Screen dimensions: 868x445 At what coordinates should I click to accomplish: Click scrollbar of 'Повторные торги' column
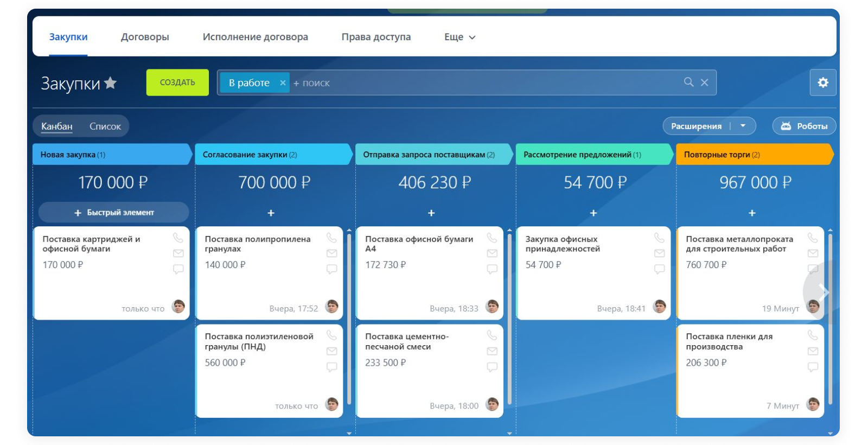pyautogui.click(x=830, y=318)
